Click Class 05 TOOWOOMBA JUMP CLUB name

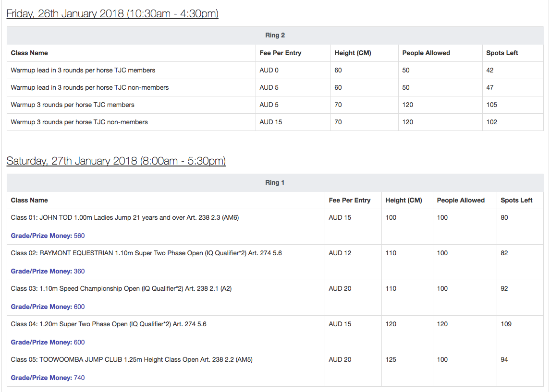point(132,360)
